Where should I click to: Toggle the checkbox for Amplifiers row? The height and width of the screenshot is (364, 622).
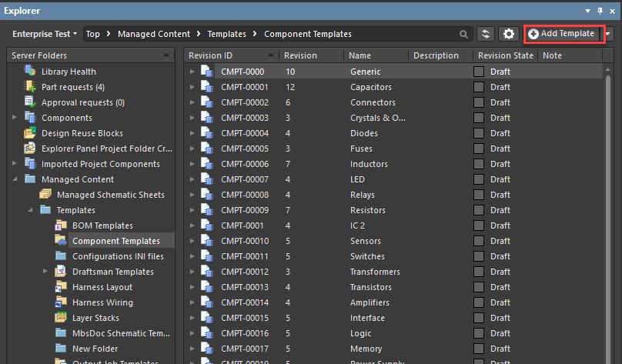coord(479,302)
